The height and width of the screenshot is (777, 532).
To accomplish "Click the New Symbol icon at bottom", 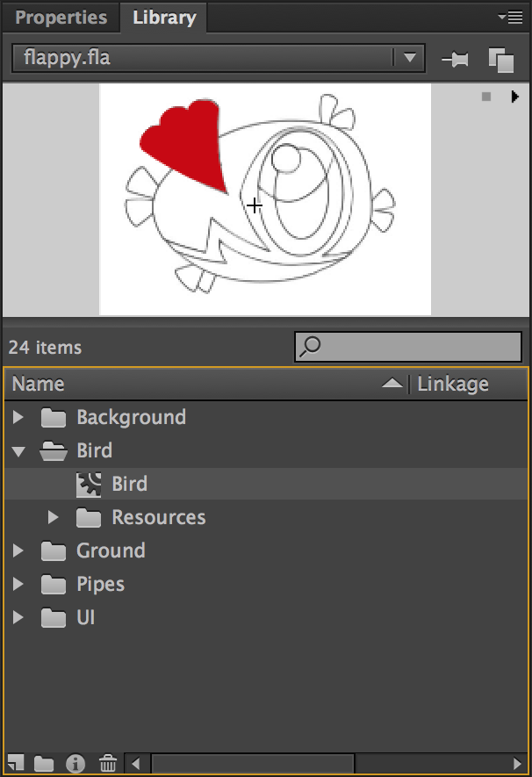I will 16,762.
